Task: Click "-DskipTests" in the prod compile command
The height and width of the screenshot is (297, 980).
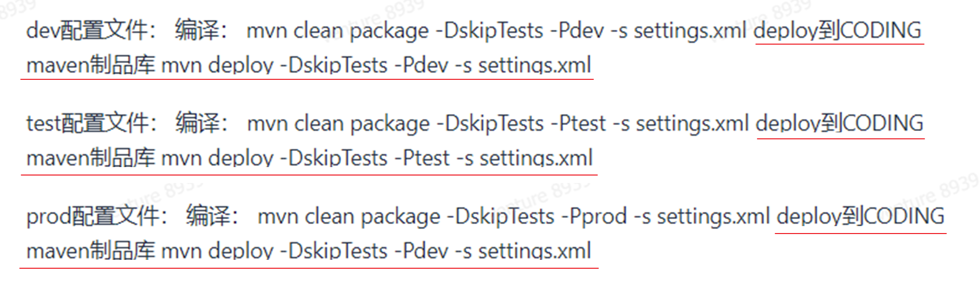Action: point(501,217)
